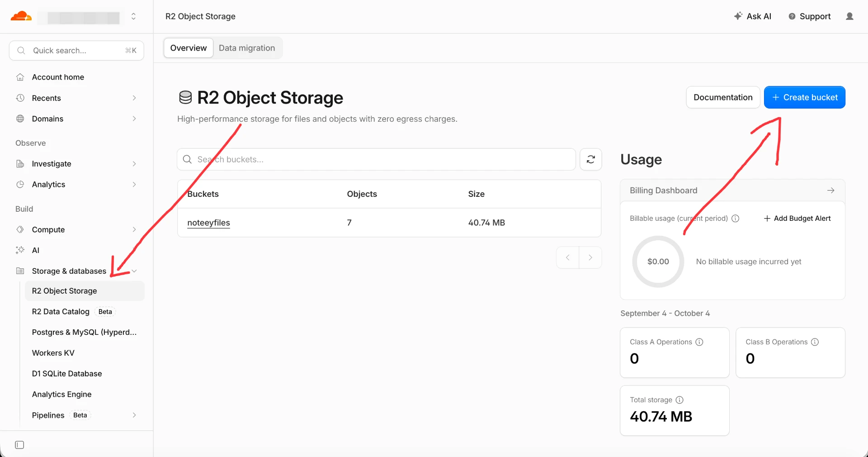Click the R2 Object Storage database icon
868x457 pixels.
[x=185, y=98]
